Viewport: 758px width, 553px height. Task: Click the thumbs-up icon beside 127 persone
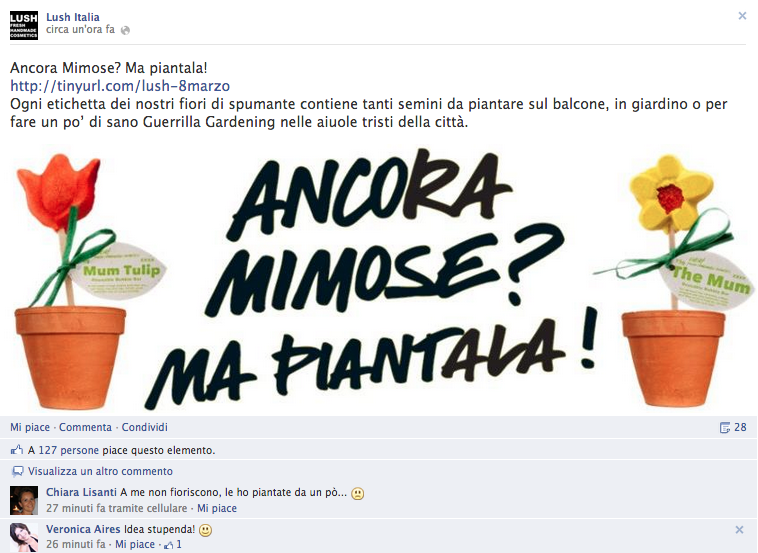pyautogui.click(x=17, y=450)
